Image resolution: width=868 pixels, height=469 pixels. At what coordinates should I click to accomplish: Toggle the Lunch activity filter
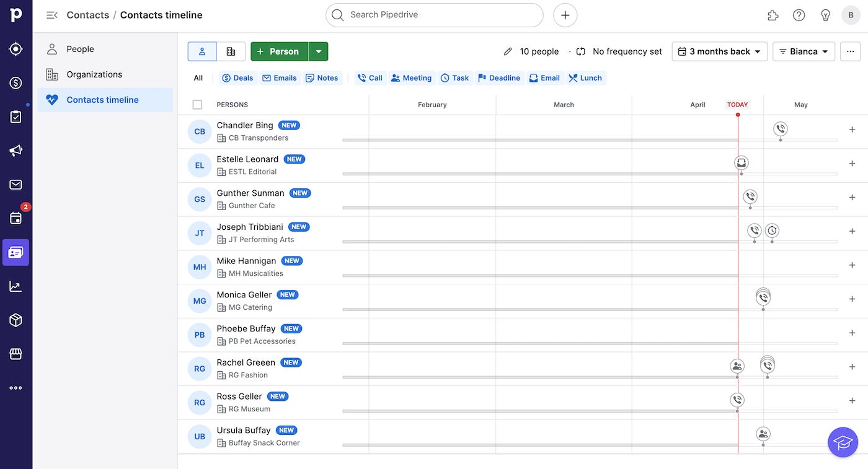coord(585,78)
